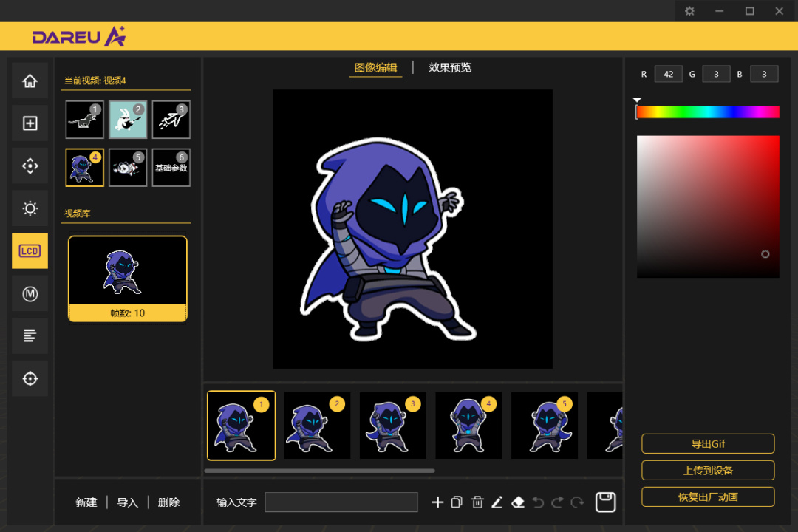Select video slot 3 thumbnail
Viewport: 798px width, 532px height.
[x=171, y=120]
